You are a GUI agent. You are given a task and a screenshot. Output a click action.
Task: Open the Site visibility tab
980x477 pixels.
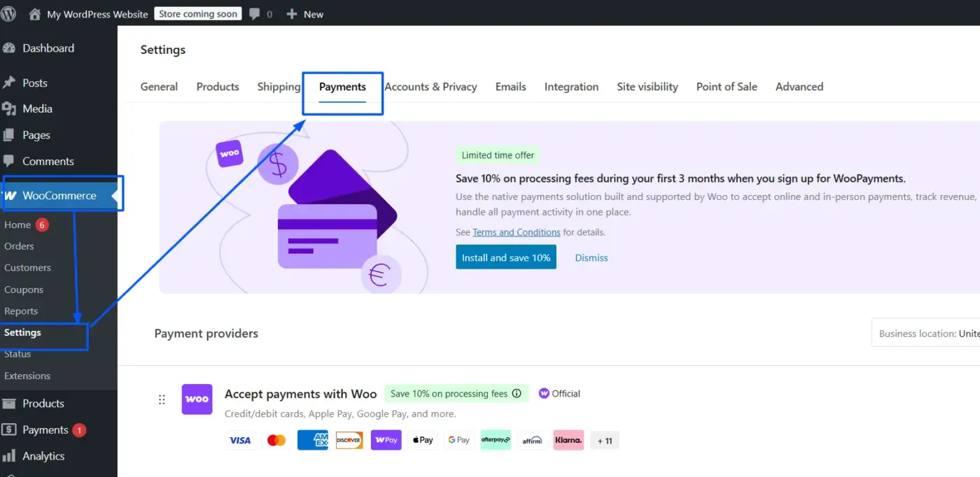[647, 87]
